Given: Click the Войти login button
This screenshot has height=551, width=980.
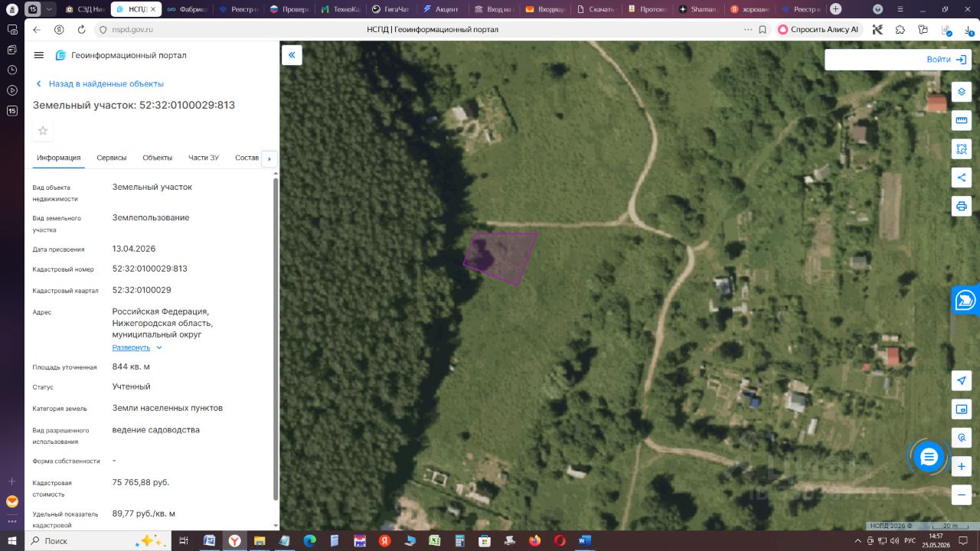Looking at the screenshot, I should tap(946, 60).
